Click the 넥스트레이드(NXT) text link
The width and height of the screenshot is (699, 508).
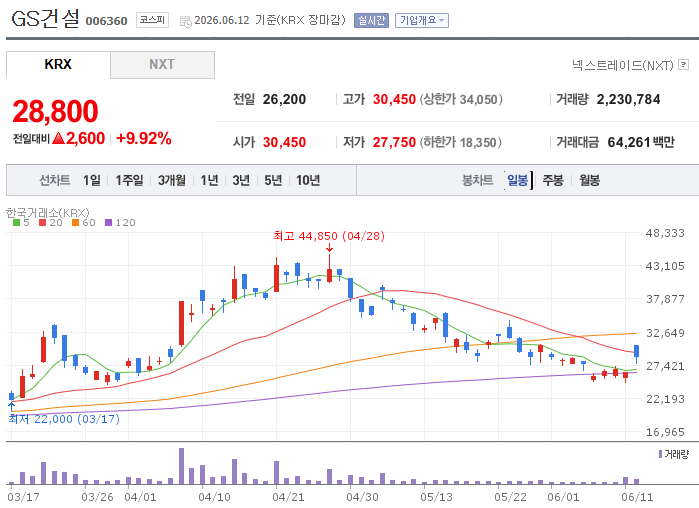[623, 65]
